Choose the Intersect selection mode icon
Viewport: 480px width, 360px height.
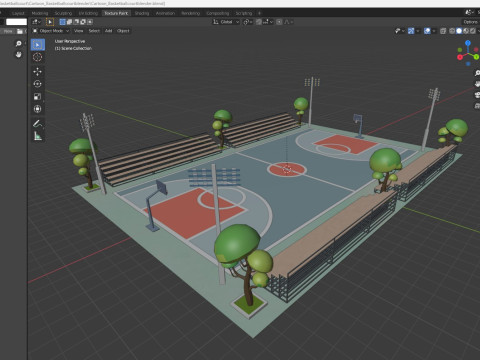[x=90, y=22]
